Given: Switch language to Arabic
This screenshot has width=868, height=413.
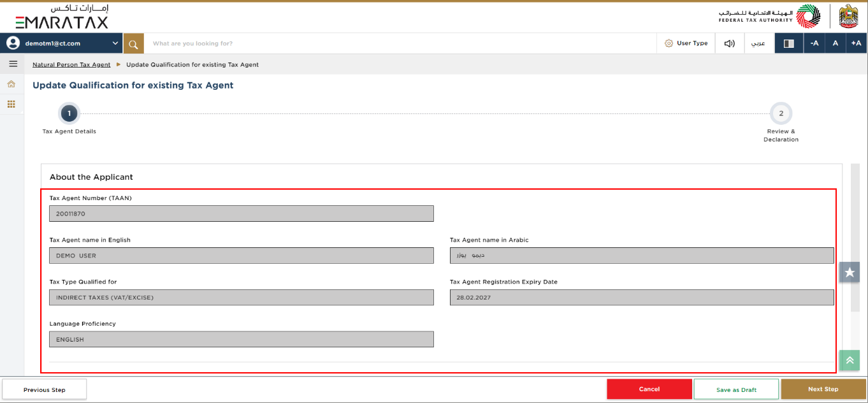Looking at the screenshot, I should click(758, 43).
